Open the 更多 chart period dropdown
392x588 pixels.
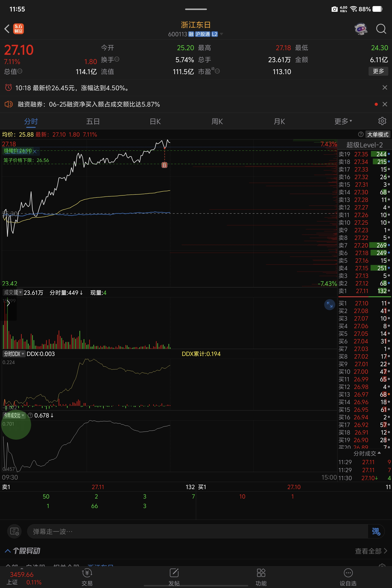[x=343, y=122]
